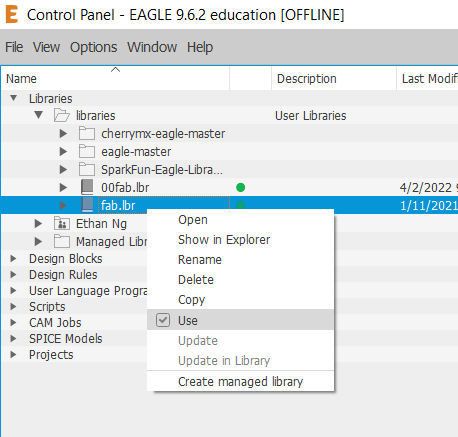This screenshot has width=458, height=437.
Task: Expand the Scripts node
Action: 13,307
